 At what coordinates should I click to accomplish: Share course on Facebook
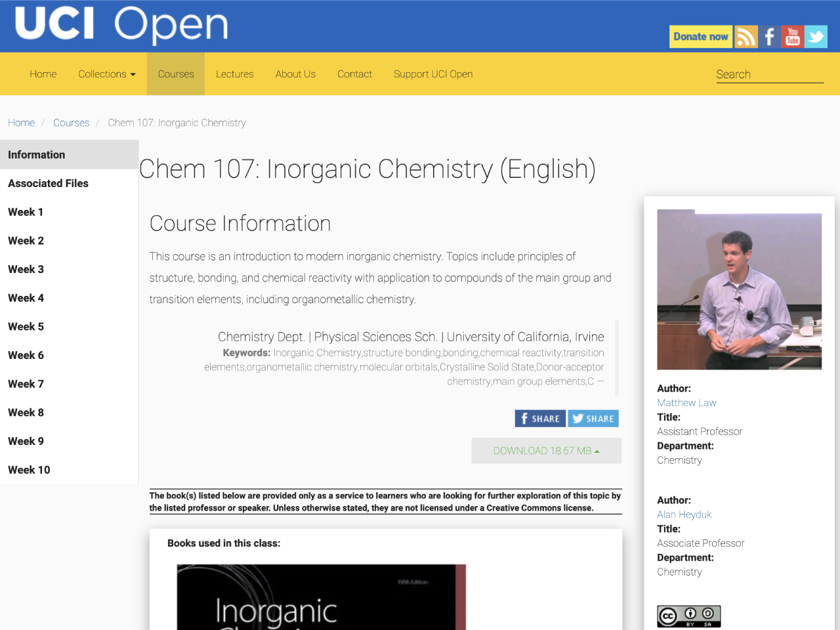click(540, 419)
